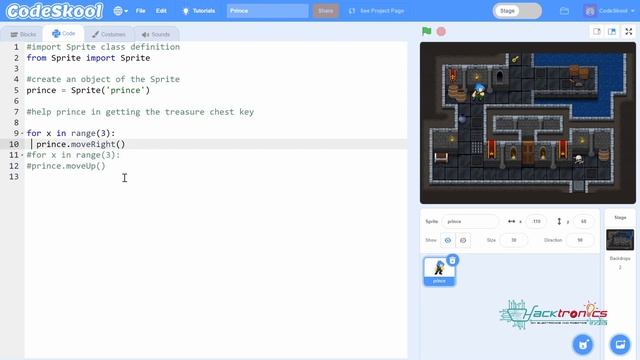Hide sprite using crossed-eye icon
This screenshot has height=360, width=640.
[x=463, y=240]
